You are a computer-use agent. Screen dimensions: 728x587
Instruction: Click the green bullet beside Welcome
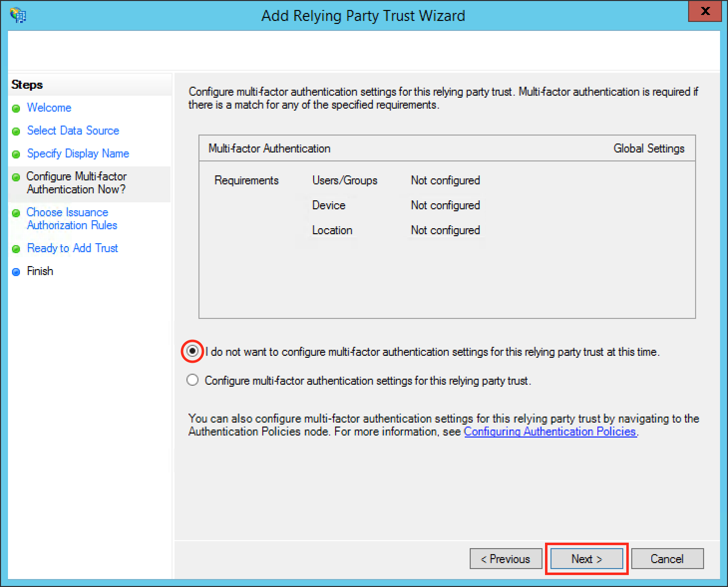16,109
